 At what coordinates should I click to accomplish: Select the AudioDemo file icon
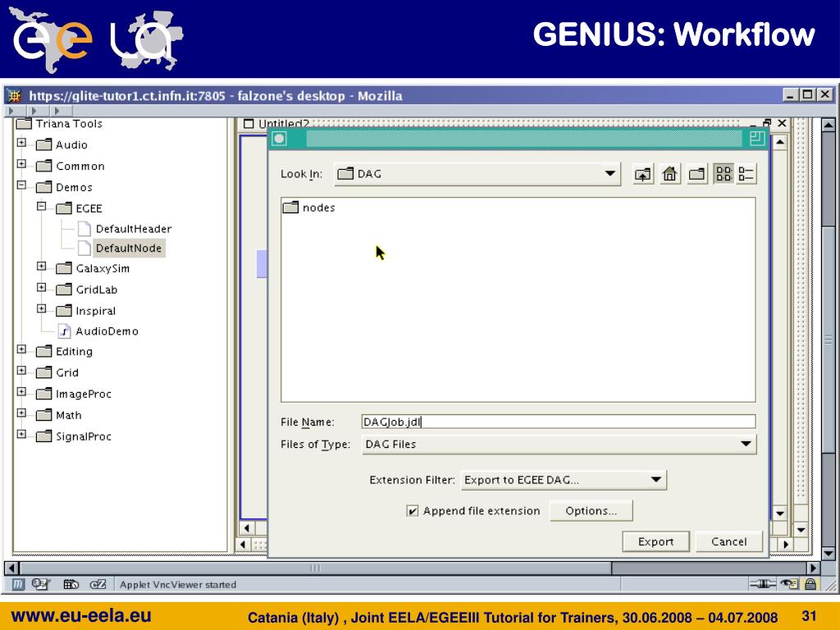click(x=64, y=331)
